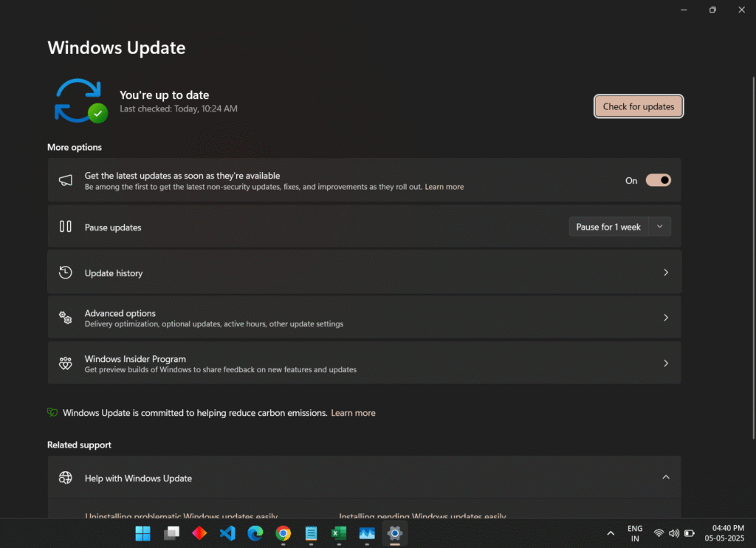
Task: Click the Windows Update sync status icon
Action: pos(80,101)
